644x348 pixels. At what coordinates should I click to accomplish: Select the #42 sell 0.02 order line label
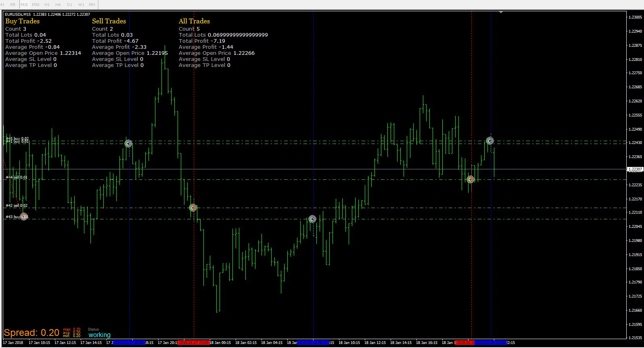coord(17,206)
